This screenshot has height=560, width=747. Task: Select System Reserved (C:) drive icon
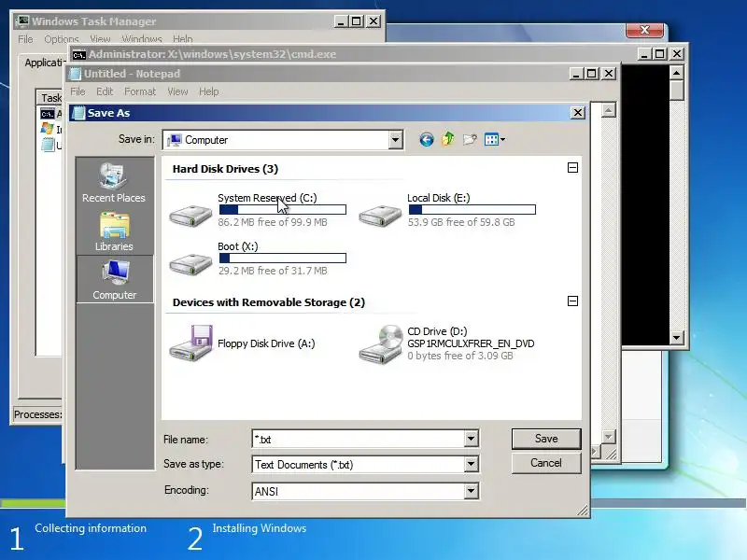click(x=190, y=216)
